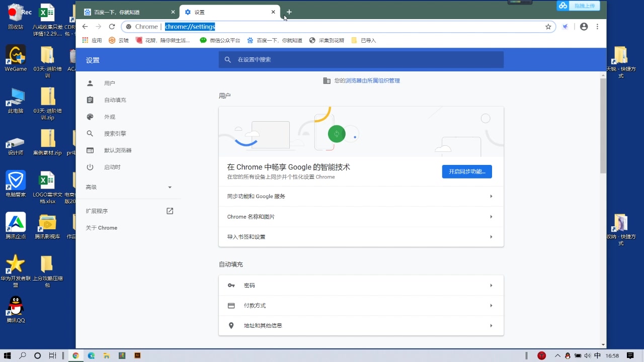Select the 案例素材.zip desktop file

pyautogui.click(x=47, y=142)
